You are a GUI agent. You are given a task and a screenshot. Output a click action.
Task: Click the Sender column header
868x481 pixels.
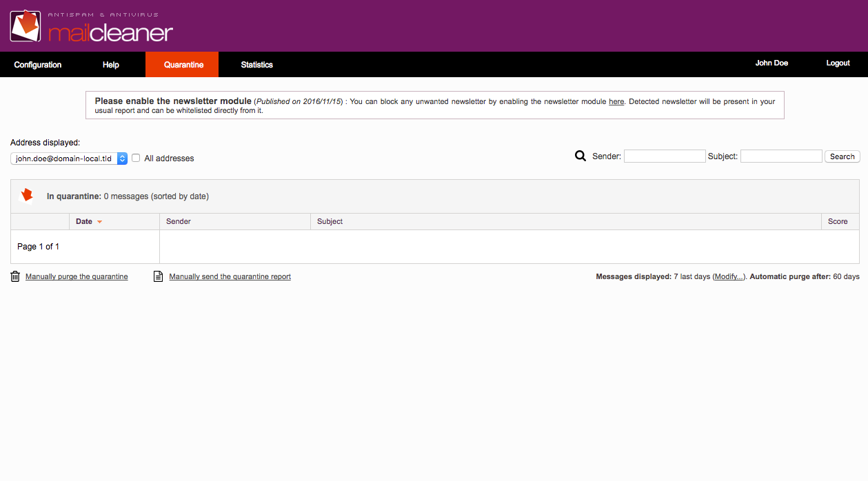tap(178, 221)
